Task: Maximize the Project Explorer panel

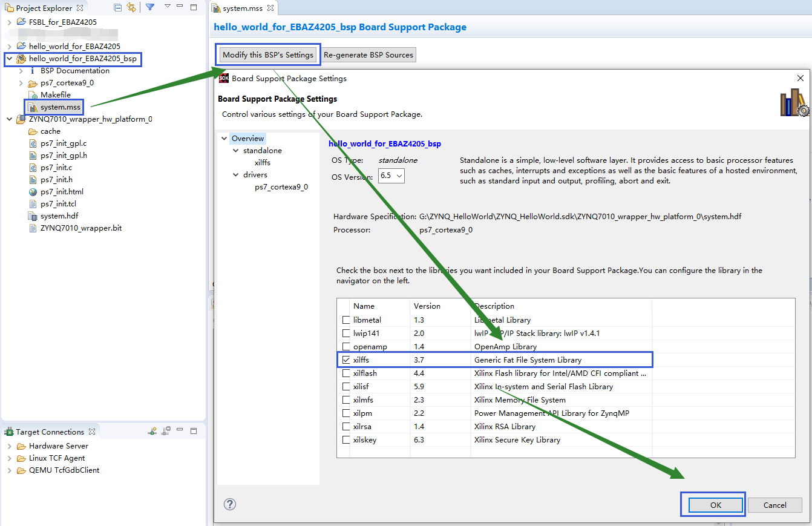Action: [x=194, y=7]
